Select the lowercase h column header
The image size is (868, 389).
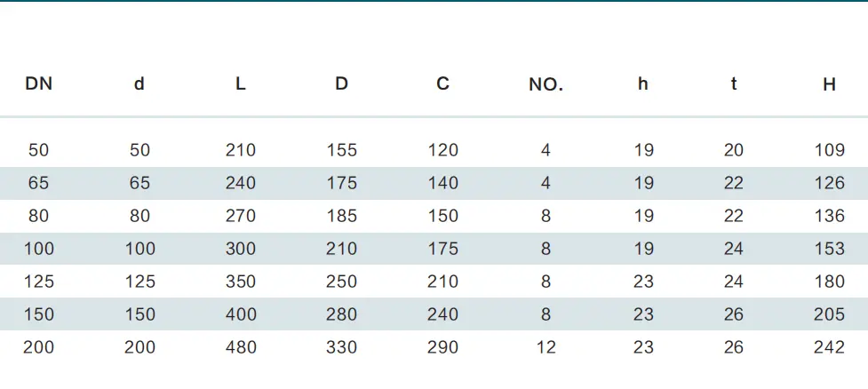(x=642, y=84)
